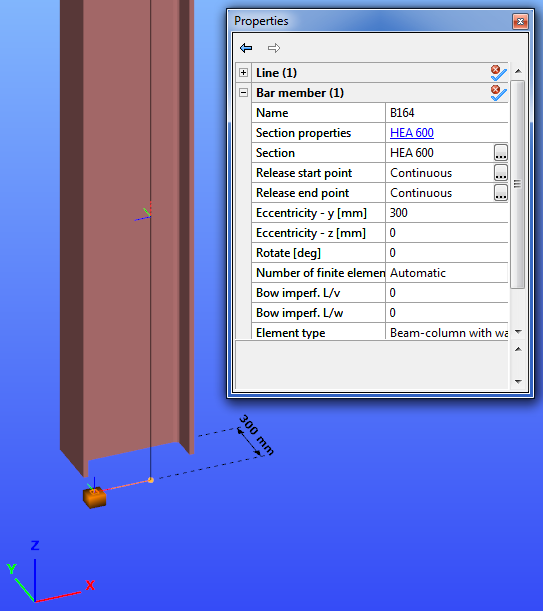This screenshot has height=611, width=543.
Task: Select the Number of finite elements Automatic value
Action: point(447,273)
